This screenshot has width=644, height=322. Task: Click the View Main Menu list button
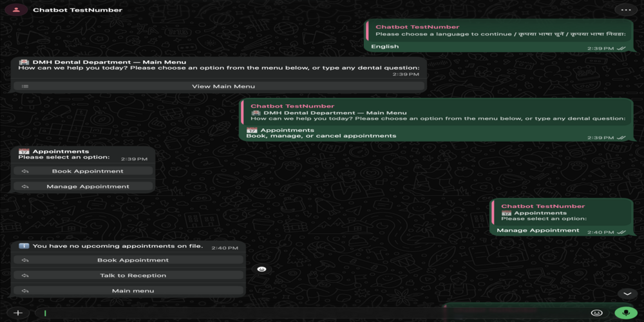[218, 86]
